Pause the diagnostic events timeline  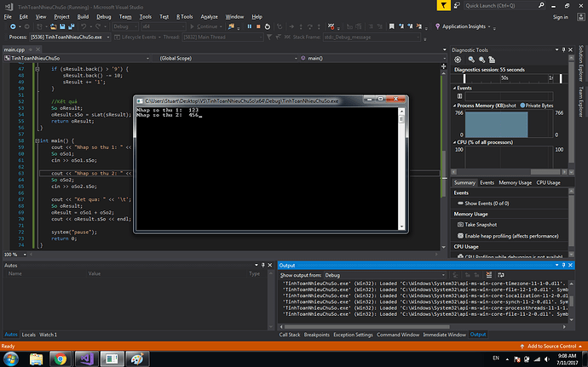pyautogui.click(x=459, y=96)
